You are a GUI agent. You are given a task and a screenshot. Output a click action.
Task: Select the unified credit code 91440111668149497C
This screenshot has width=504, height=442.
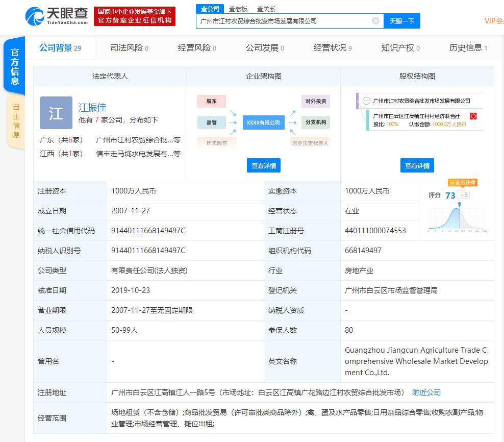pyautogui.click(x=148, y=231)
